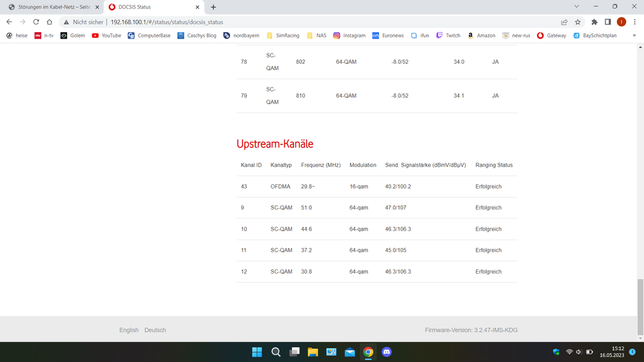Open the Twitch bookmark

[x=448, y=35]
